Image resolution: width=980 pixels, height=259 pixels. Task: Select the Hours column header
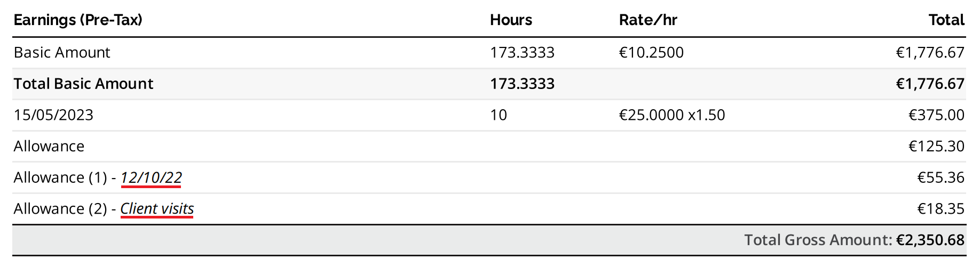[511, 20]
